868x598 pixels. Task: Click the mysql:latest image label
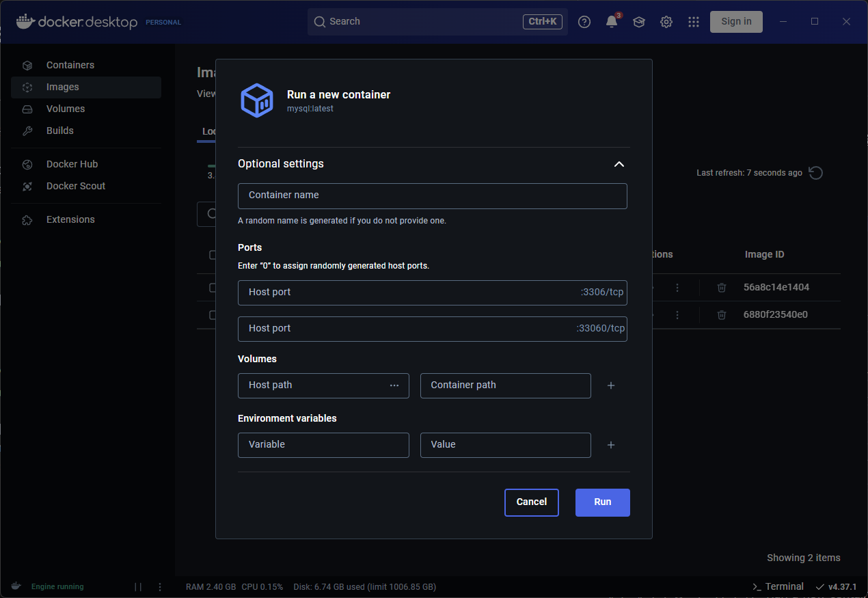(x=310, y=109)
